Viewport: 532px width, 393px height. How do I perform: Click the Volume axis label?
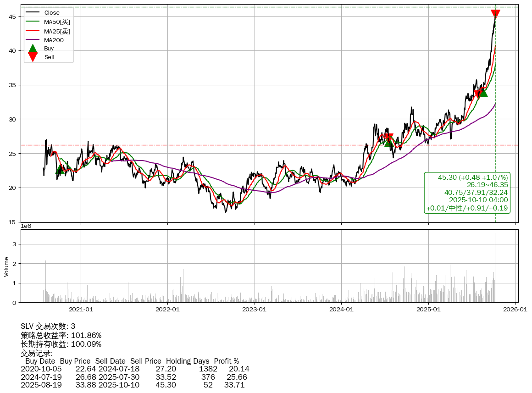click(6, 266)
